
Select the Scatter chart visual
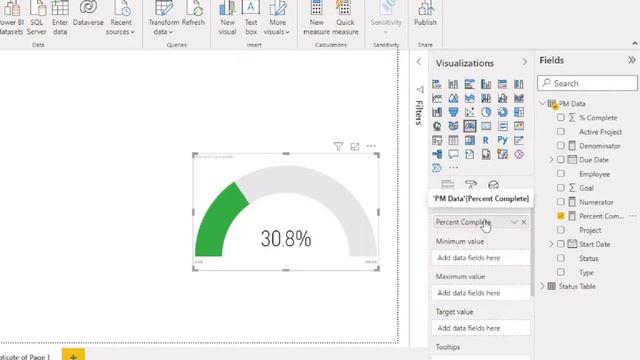click(x=470, y=112)
